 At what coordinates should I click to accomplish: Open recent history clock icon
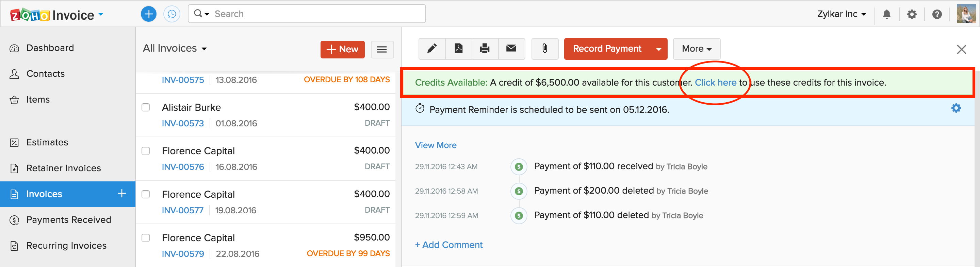[x=171, y=14]
